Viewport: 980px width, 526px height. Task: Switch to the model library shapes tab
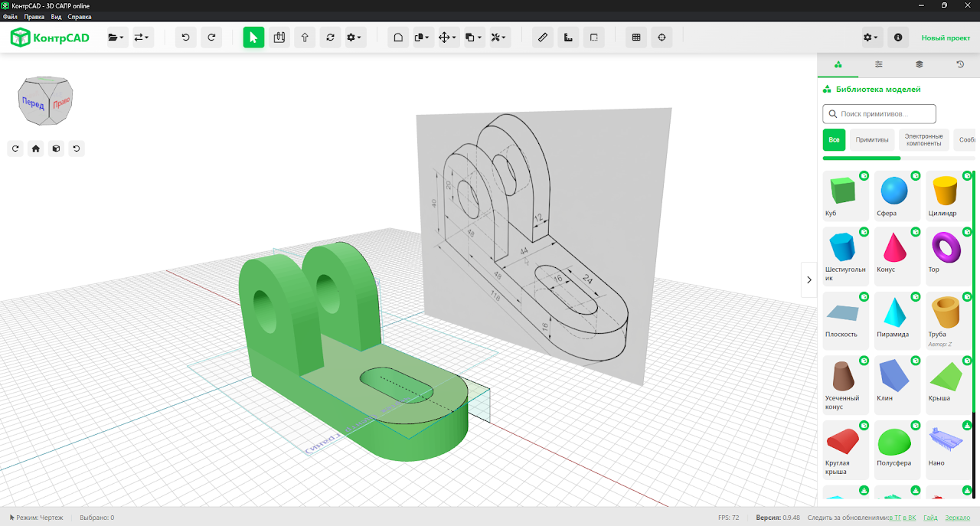[x=838, y=65]
